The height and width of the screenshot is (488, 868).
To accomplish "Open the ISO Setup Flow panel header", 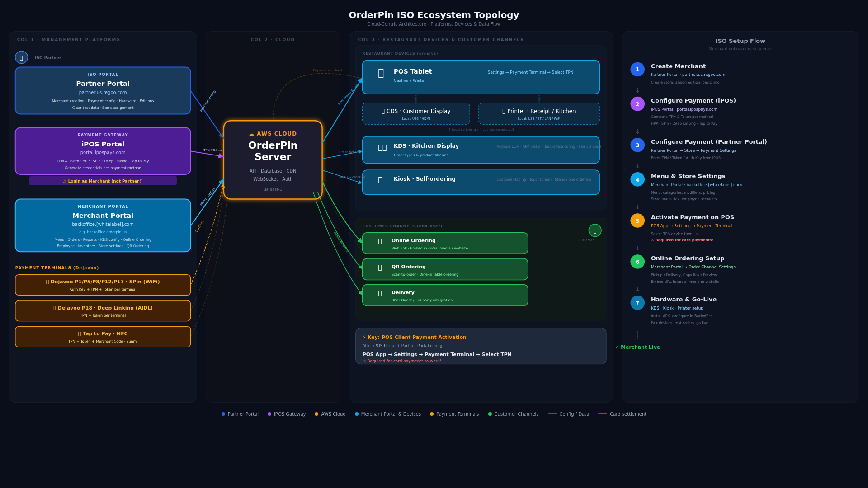I will [x=741, y=41].
